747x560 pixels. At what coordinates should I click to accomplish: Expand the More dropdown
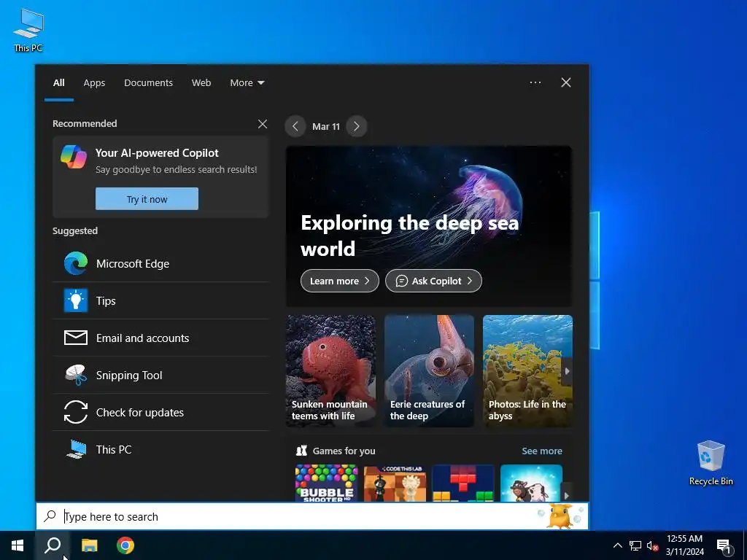click(247, 82)
